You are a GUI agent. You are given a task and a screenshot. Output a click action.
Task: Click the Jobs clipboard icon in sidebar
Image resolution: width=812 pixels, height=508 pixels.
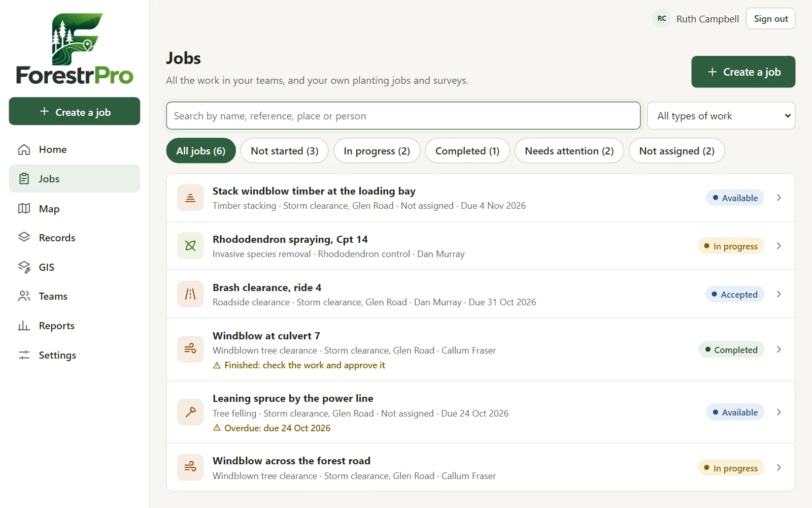point(24,179)
